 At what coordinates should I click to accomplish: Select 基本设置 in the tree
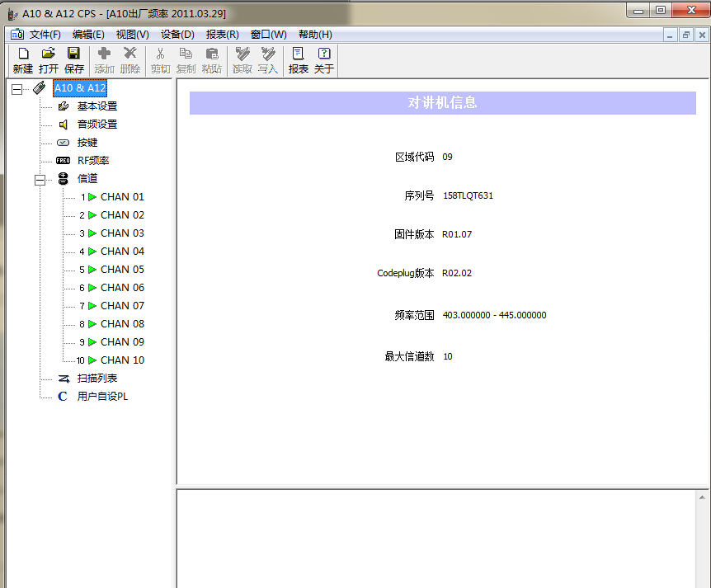point(97,106)
